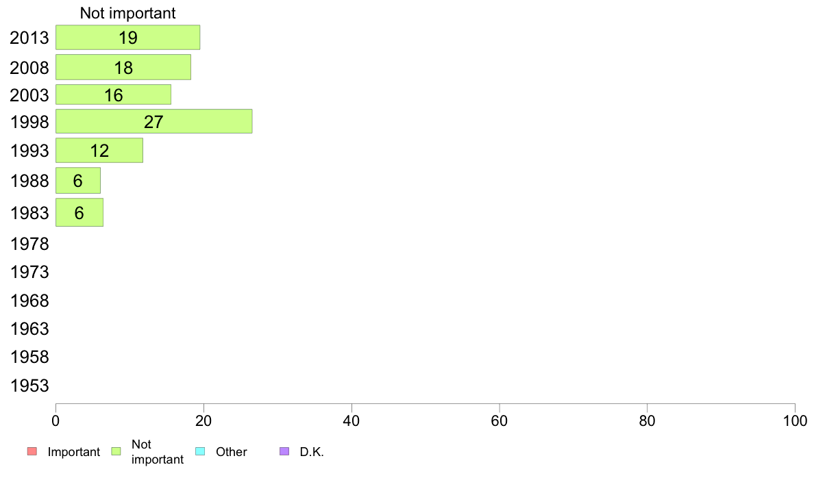Click the 100 tick on x-axis
This screenshot has width=814, height=504.
pyautogui.click(x=795, y=421)
